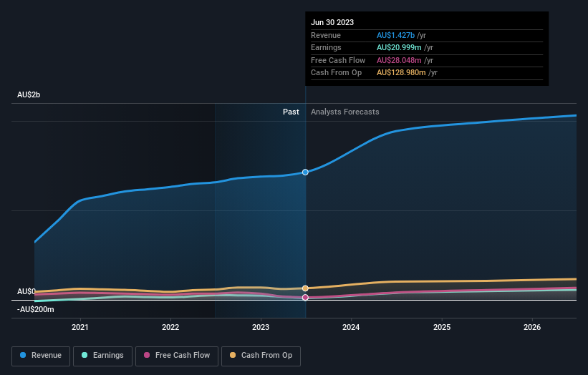Click the pink Free Cash Flow data point
The image size is (588, 375).
(305, 298)
